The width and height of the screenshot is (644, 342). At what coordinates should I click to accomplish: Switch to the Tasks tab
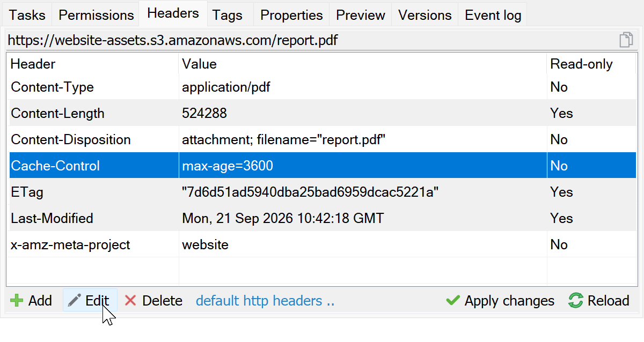click(27, 15)
